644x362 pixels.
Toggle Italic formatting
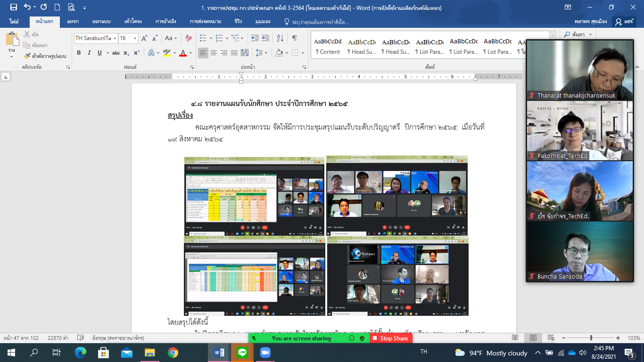pos(89,53)
